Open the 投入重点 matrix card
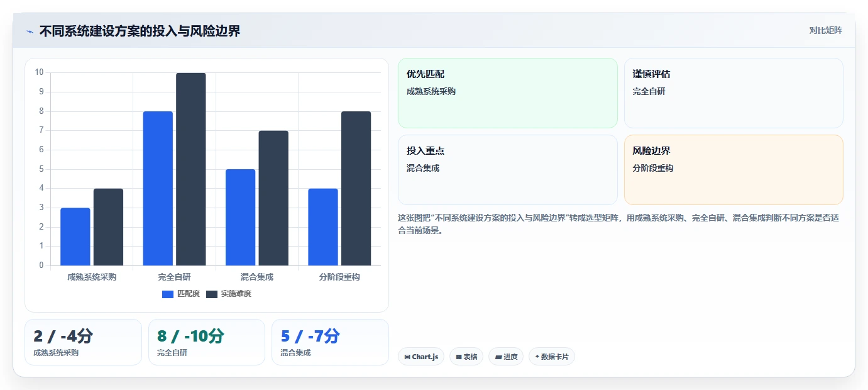The image size is (868, 390). coord(508,170)
